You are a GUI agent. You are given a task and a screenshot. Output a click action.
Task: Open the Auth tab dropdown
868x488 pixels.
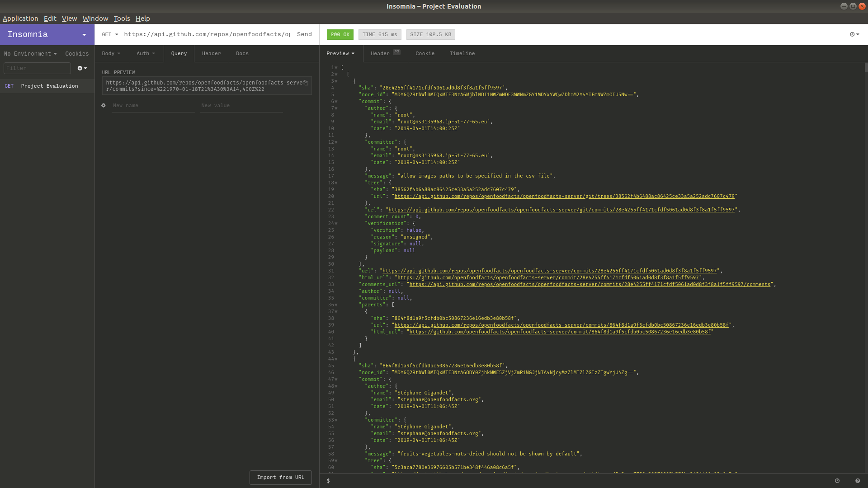click(x=146, y=53)
